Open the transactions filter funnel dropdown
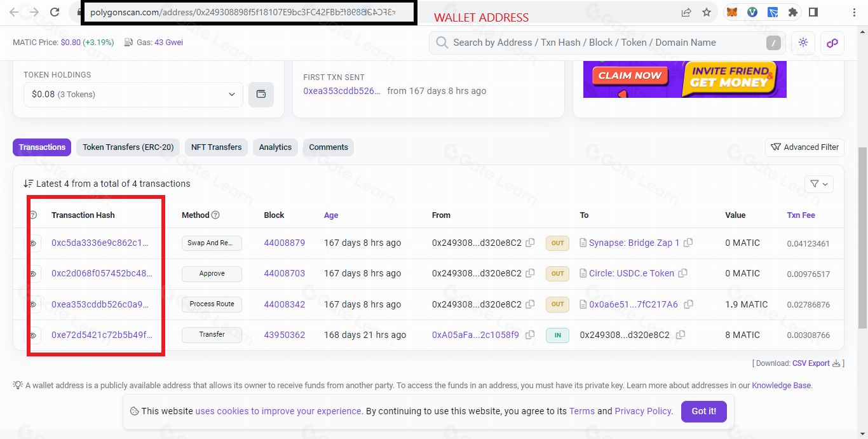Screen dimensions: 868x439 [818, 184]
